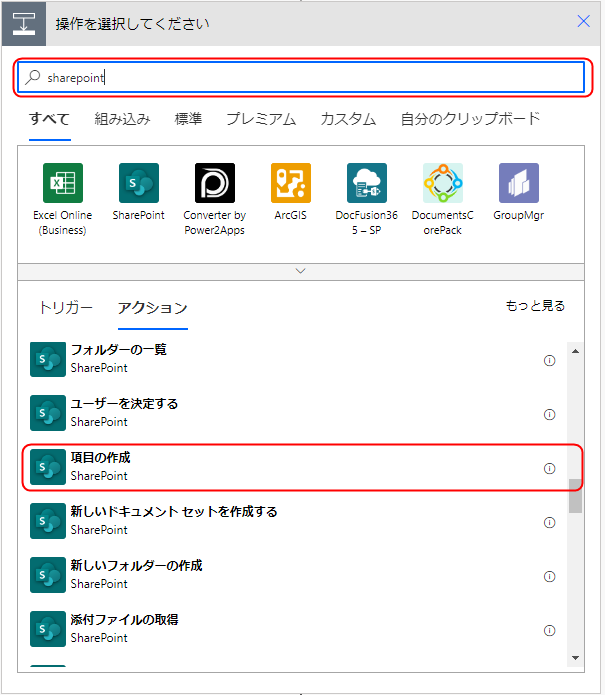
Task: Click the action list scroll up arrow
Action: coord(575,351)
